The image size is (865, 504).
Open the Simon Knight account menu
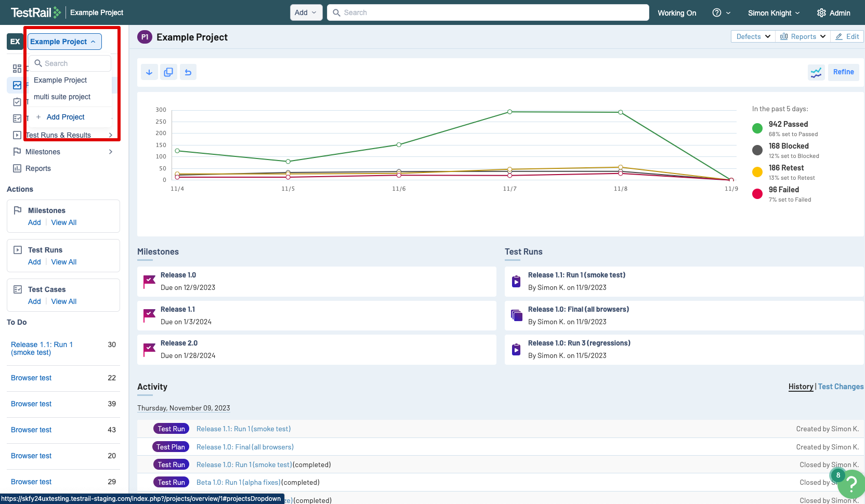tap(773, 12)
